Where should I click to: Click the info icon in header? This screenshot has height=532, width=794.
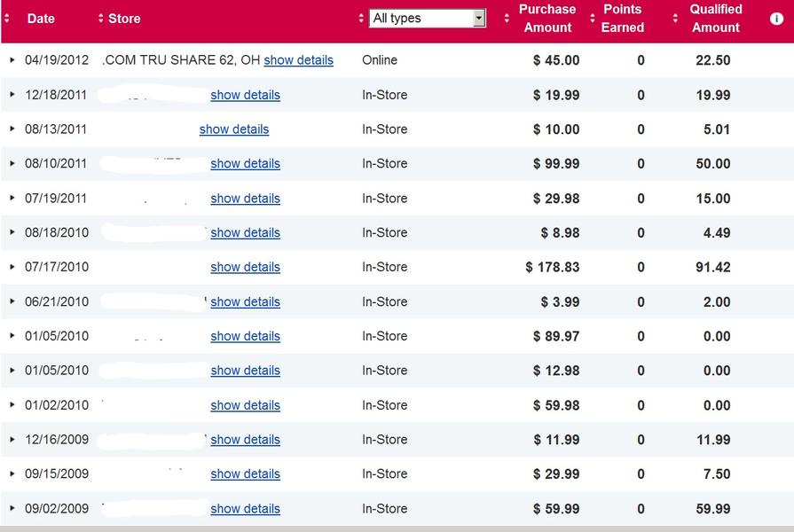[x=776, y=19]
